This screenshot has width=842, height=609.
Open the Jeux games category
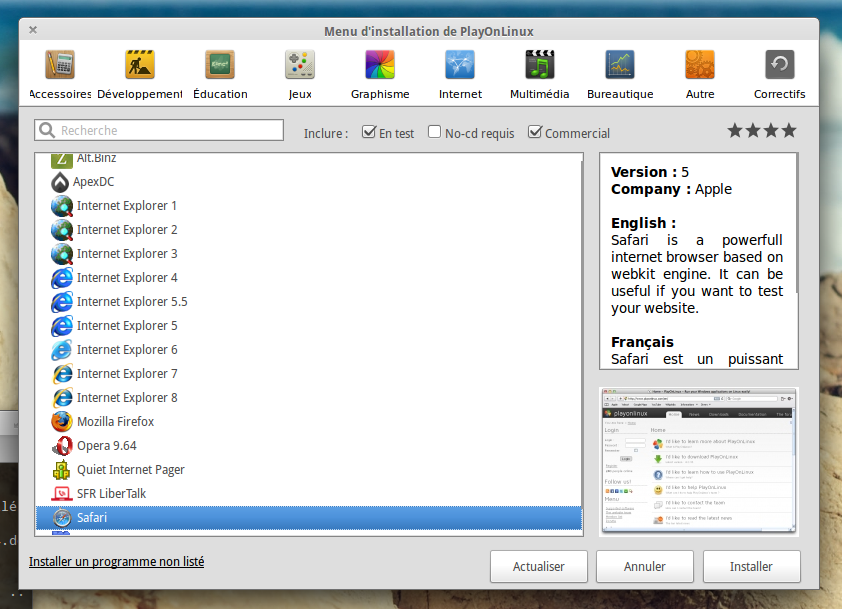click(x=300, y=75)
